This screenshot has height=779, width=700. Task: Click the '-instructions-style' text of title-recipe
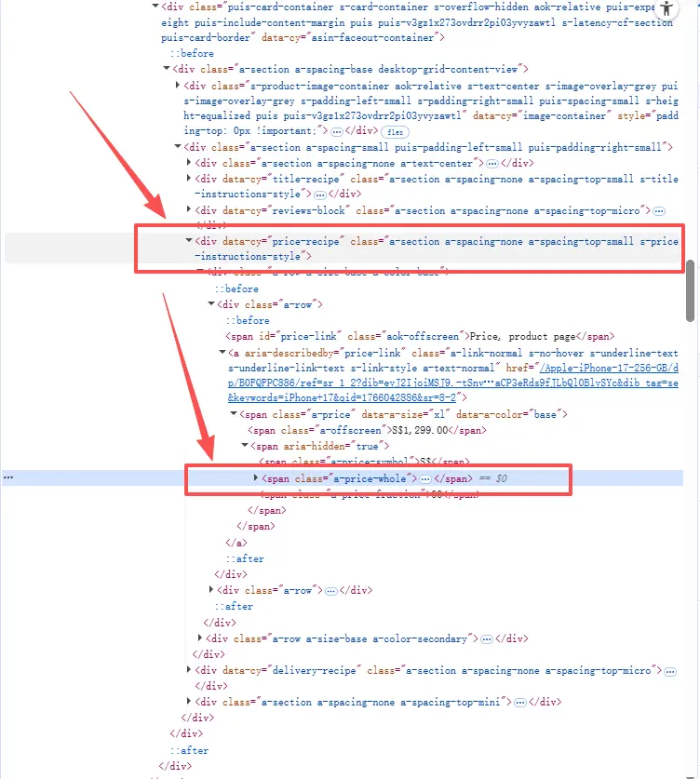[248, 195]
